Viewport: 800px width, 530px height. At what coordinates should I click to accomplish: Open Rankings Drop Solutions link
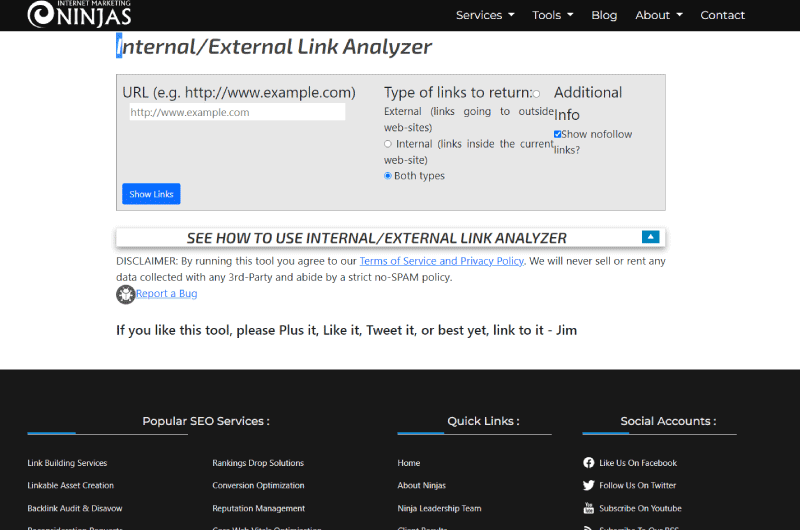tap(258, 463)
